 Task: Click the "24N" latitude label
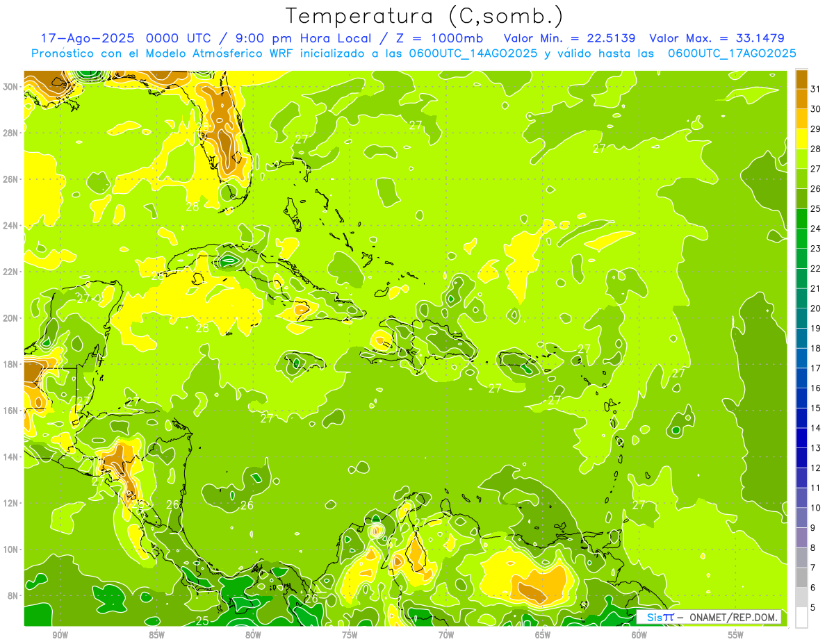tap(10, 226)
